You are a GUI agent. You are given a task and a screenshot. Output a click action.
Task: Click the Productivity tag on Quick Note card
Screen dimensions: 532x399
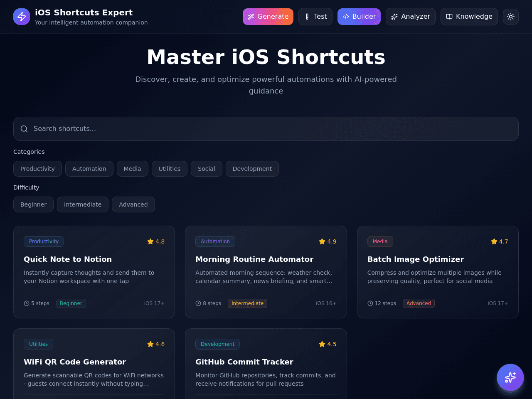pyautogui.click(x=44, y=241)
